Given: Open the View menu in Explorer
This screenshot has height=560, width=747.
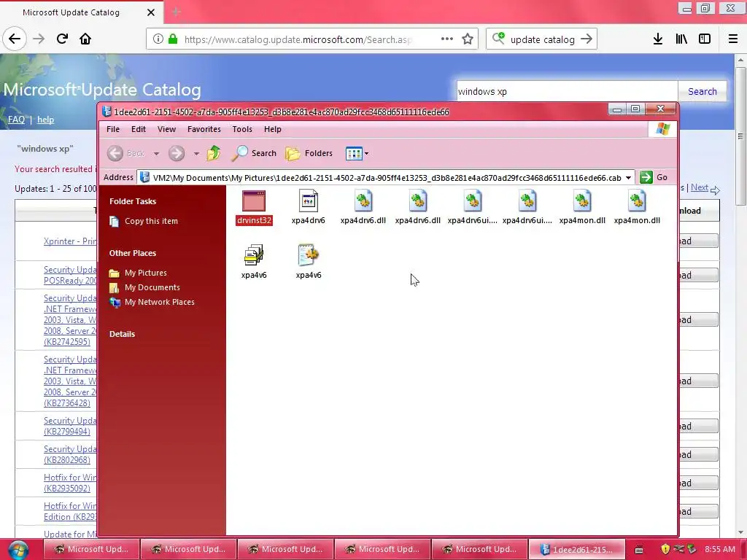Looking at the screenshot, I should [x=167, y=129].
